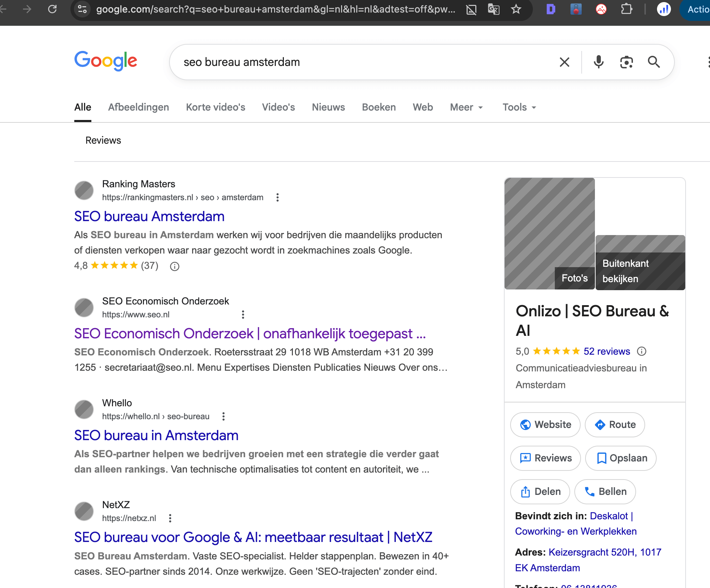Click info icon next to Ranking Masters rating
Image resolution: width=710 pixels, height=588 pixels.
pyautogui.click(x=174, y=266)
